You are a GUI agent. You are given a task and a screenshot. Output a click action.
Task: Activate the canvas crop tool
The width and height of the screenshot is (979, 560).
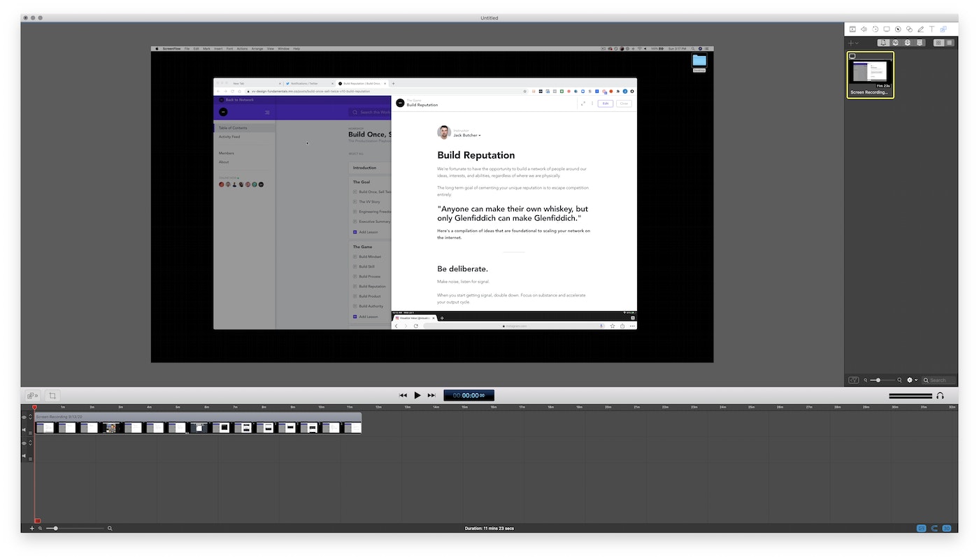coord(52,396)
